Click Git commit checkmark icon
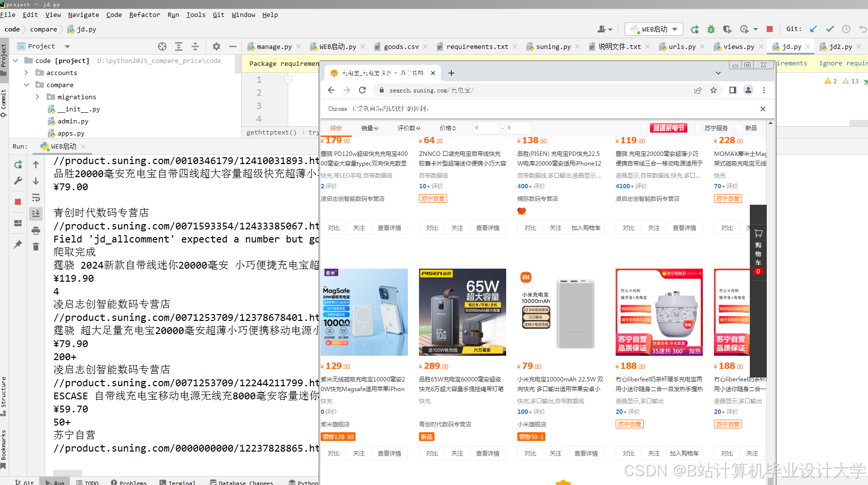 click(830, 29)
